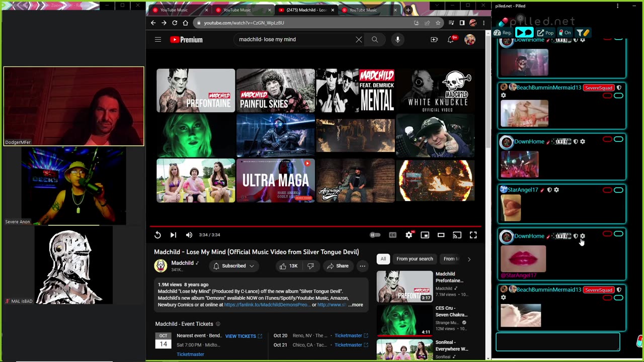This screenshot has width=644, height=362.
Task: Open the YouTube account avatar menu
Action: coord(470,39)
